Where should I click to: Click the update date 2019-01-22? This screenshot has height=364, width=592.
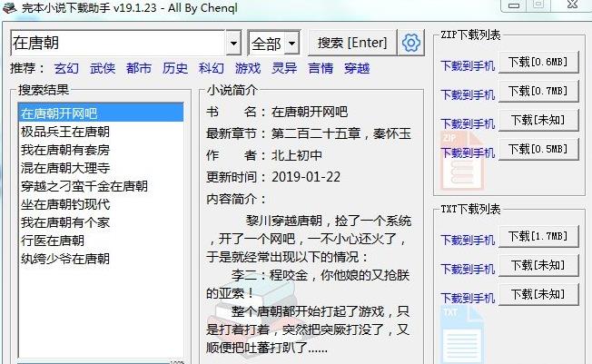coord(306,177)
